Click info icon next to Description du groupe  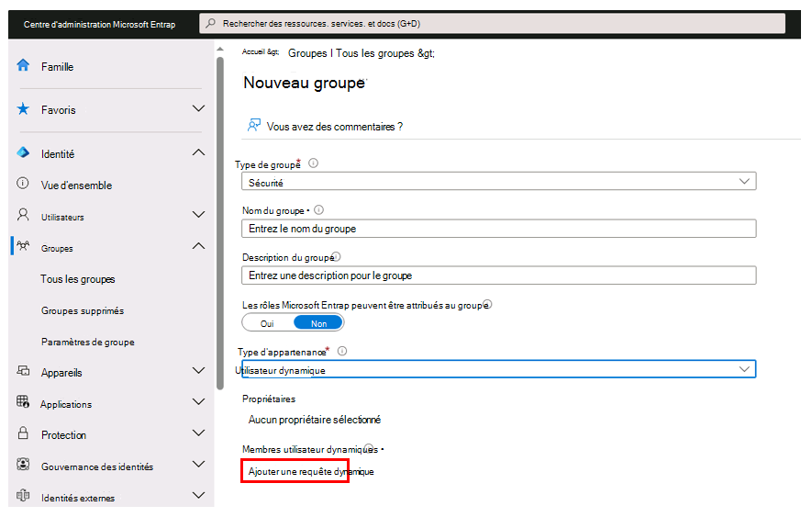(337, 257)
